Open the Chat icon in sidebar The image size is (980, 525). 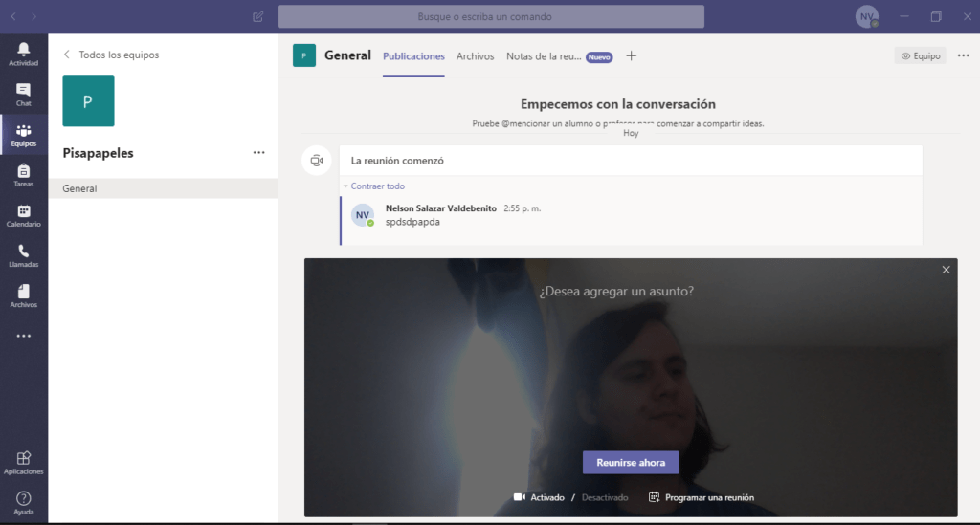23,94
